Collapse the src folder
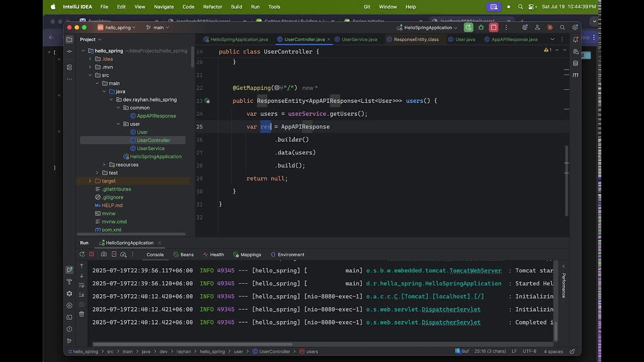 [90, 75]
